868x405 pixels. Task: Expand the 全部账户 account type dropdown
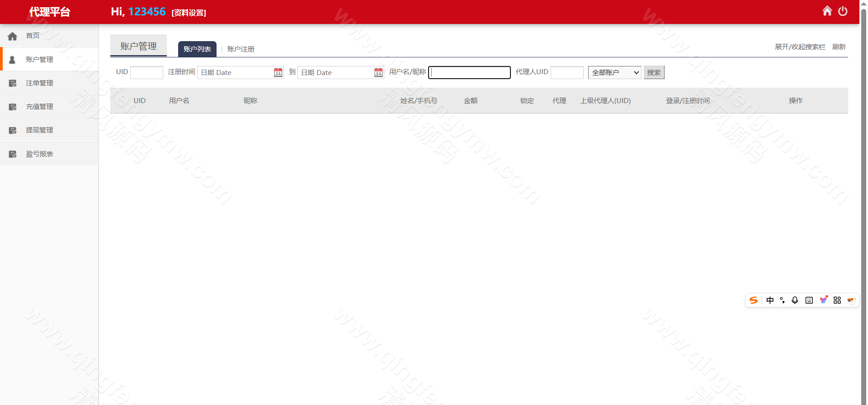[x=614, y=72]
